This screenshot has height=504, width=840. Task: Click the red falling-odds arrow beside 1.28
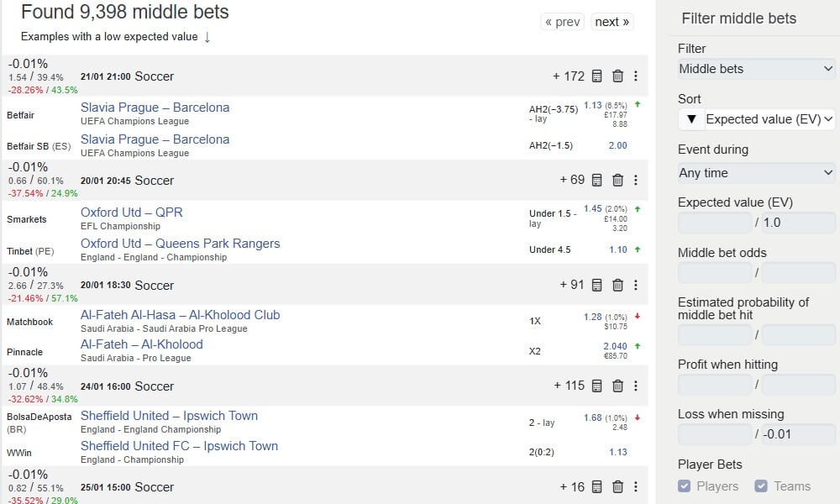point(636,317)
